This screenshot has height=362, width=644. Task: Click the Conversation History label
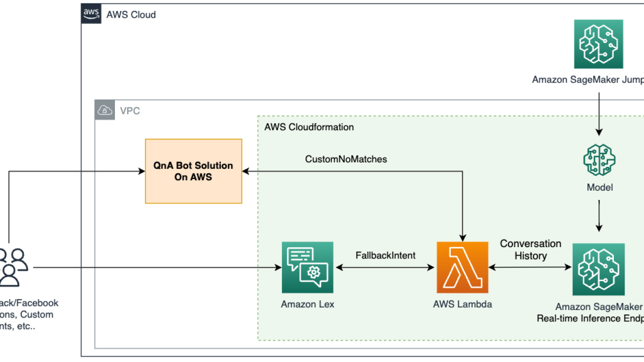tap(531, 250)
